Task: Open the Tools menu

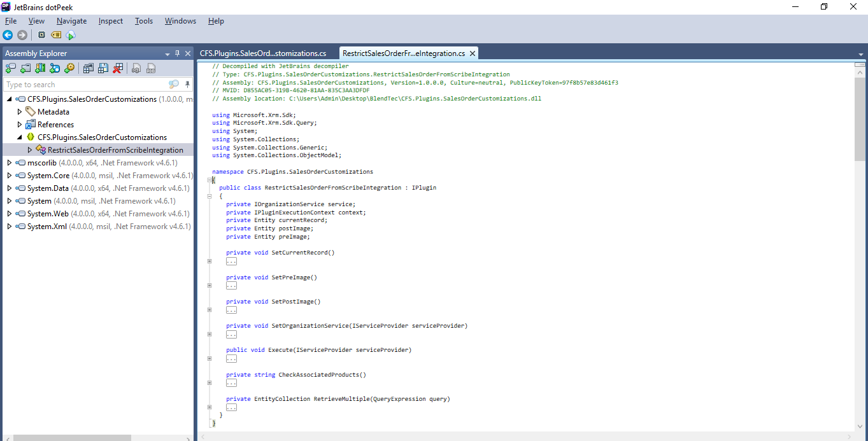Action: pos(144,21)
